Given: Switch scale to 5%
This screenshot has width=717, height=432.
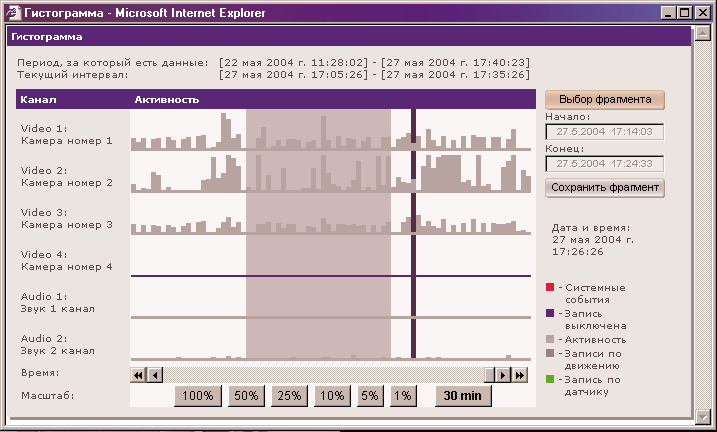Looking at the screenshot, I should click(370, 396).
